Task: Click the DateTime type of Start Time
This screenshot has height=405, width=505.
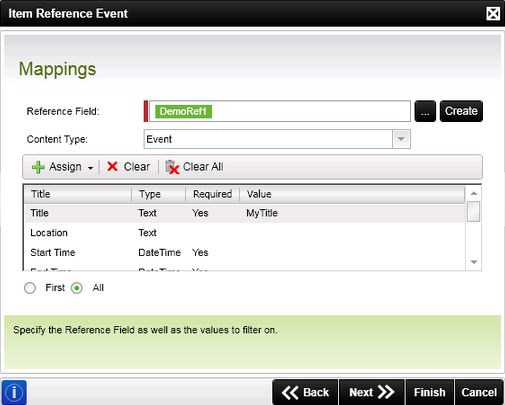Action: (x=159, y=252)
